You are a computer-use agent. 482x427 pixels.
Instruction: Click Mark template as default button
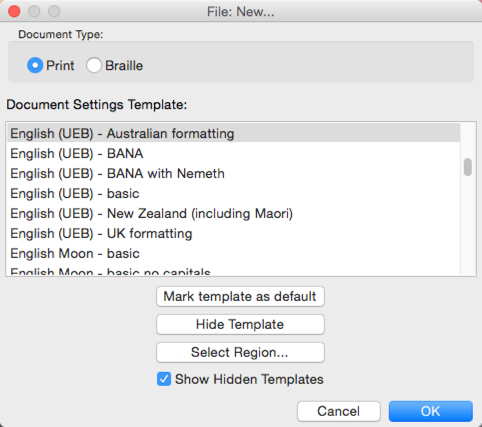(x=240, y=296)
